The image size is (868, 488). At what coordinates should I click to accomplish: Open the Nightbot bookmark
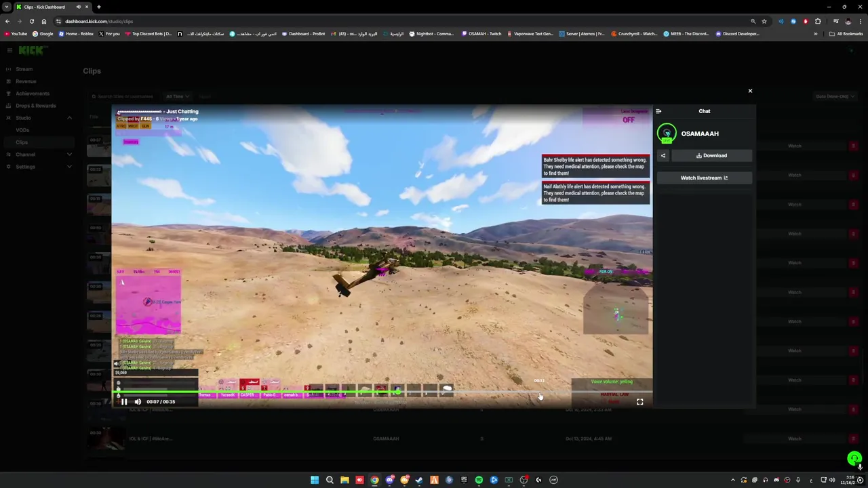click(x=431, y=34)
